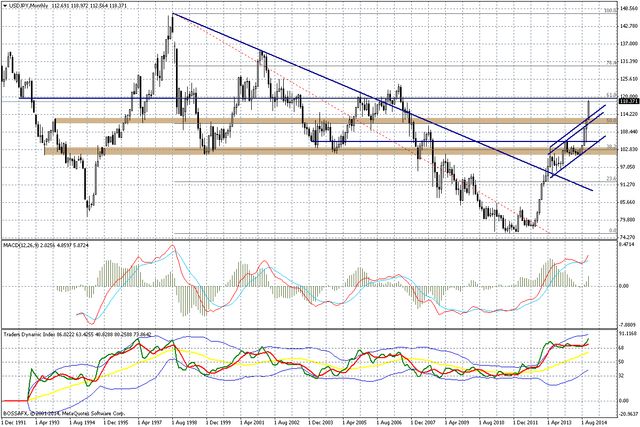This screenshot has width=640, height=427.
Task: Click the 100.0 Fibonacci level label
Action: coord(610,11)
